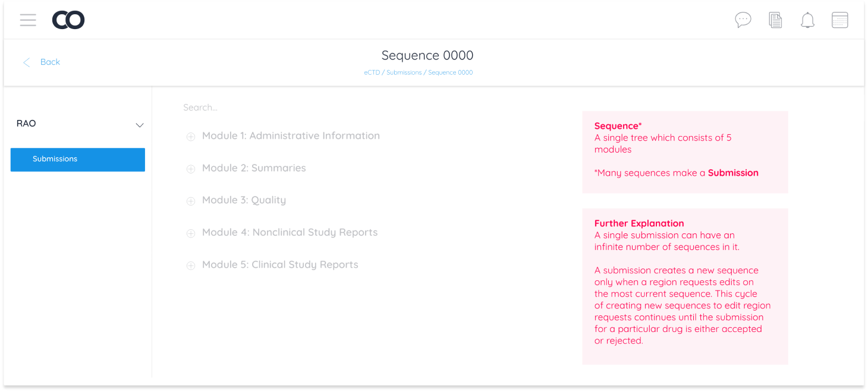This screenshot has height=392, width=868.
Task: Click the plus icon beside Module 3: Quality
Action: (x=191, y=201)
